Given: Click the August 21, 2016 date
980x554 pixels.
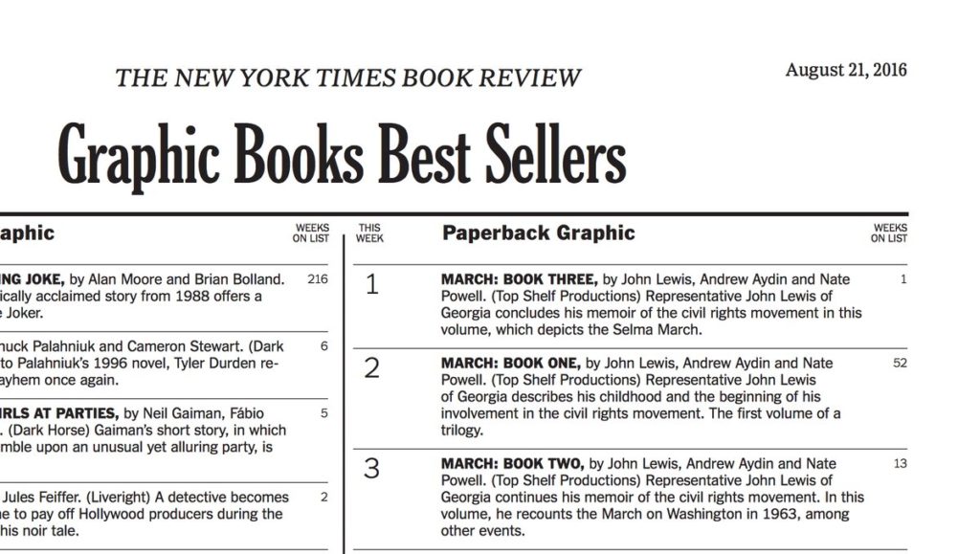Looking at the screenshot, I should [846, 70].
